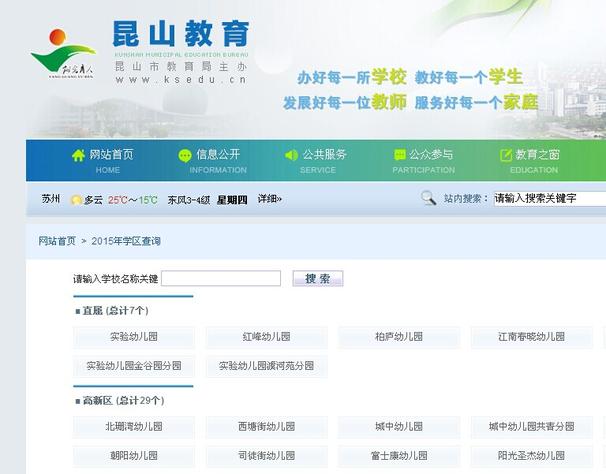606x474 pixels.
Task: Click the 昆山教育 logo emblem
Action: (62, 54)
